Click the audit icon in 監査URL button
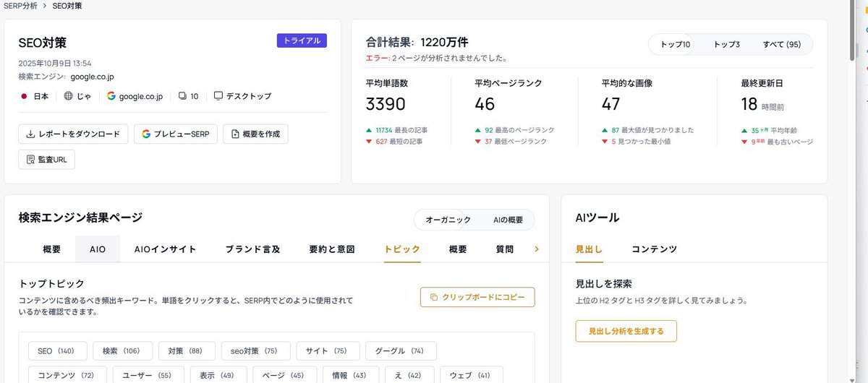 (31, 159)
